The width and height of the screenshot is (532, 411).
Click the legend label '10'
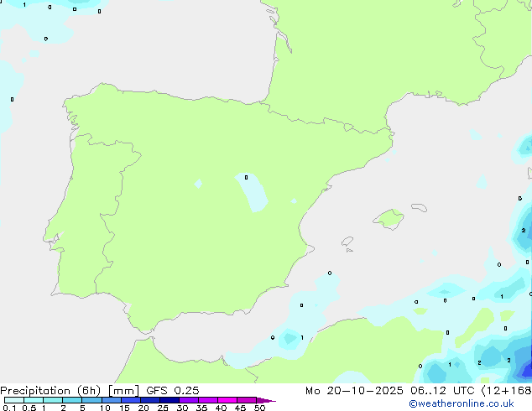point(105,408)
